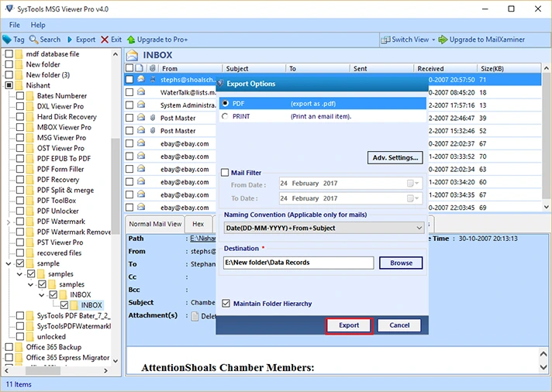Image resolution: width=552 pixels, height=392 pixels.
Task: Click the mail list vertical scrollbar thumb
Action: [x=546, y=137]
